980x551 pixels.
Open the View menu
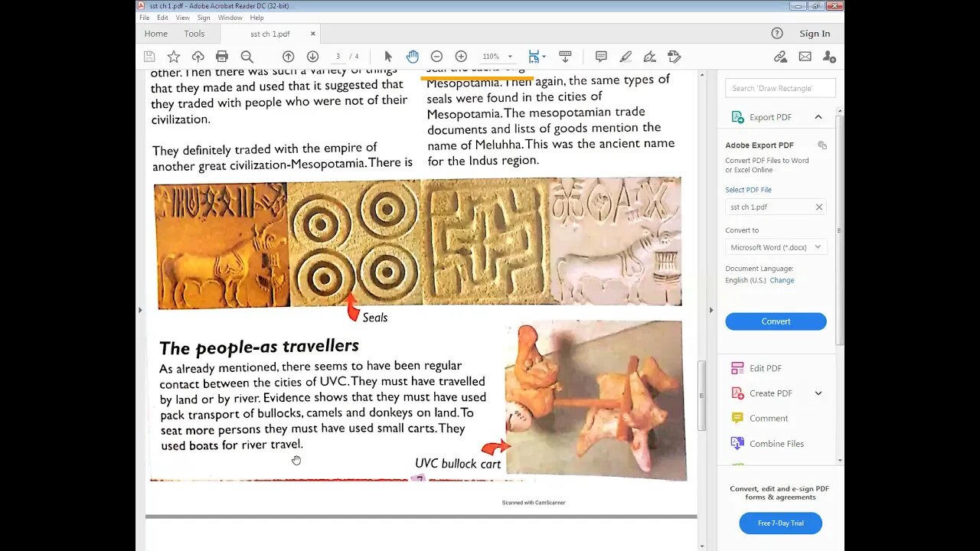[183, 18]
